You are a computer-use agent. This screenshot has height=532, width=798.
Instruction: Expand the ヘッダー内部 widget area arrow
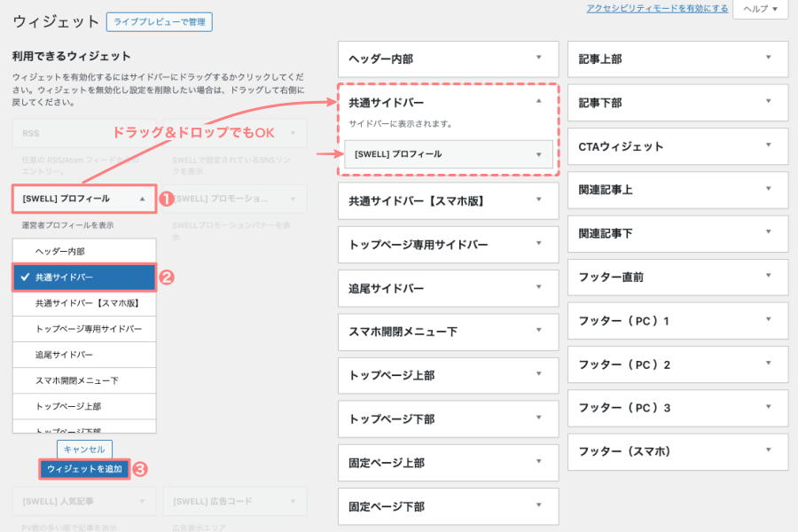(x=537, y=58)
